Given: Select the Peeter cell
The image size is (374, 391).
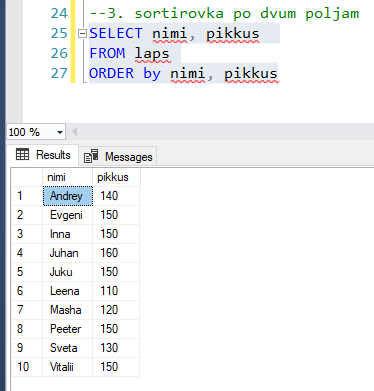Looking at the screenshot, I should pyautogui.click(x=68, y=329).
